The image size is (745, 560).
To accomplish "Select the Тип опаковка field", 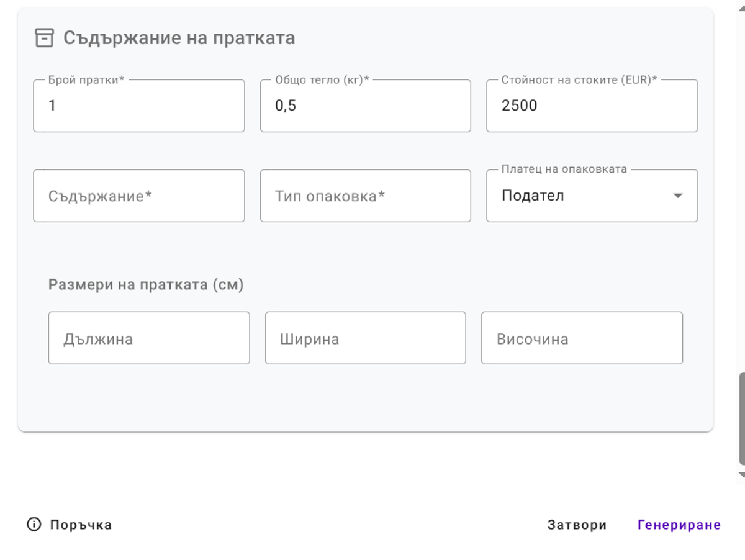I will pyautogui.click(x=365, y=196).
